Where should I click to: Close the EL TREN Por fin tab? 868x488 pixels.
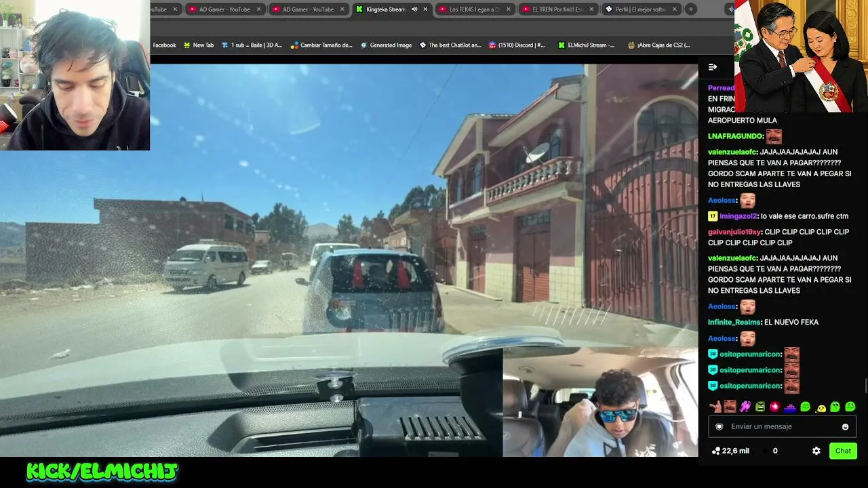(x=591, y=9)
